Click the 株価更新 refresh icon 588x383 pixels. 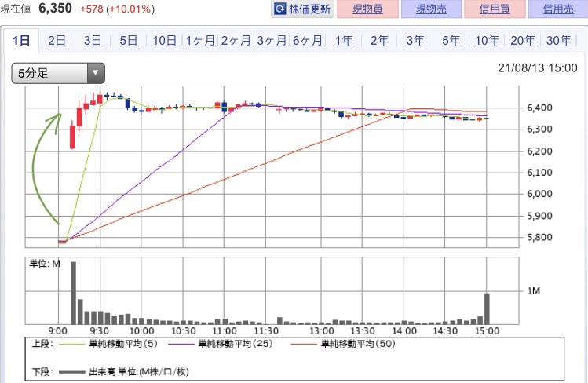pyautogui.click(x=279, y=9)
